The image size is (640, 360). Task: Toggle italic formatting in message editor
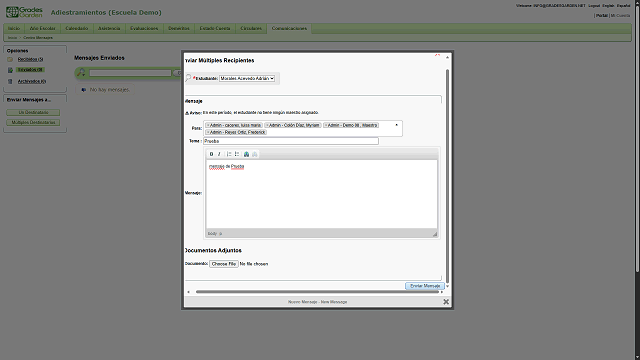pos(219,154)
